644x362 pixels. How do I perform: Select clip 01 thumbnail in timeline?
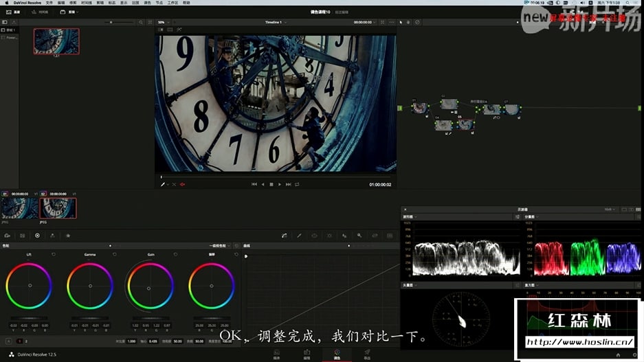(19, 208)
